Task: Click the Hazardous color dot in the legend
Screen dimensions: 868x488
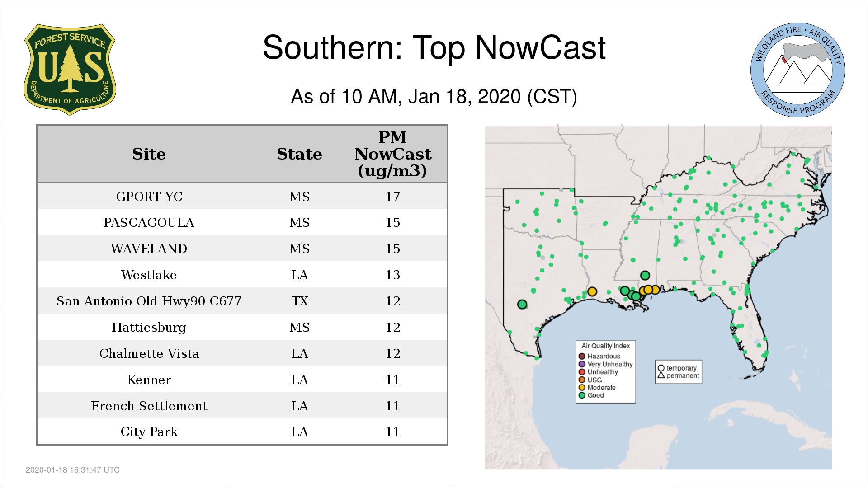Action: (x=582, y=356)
